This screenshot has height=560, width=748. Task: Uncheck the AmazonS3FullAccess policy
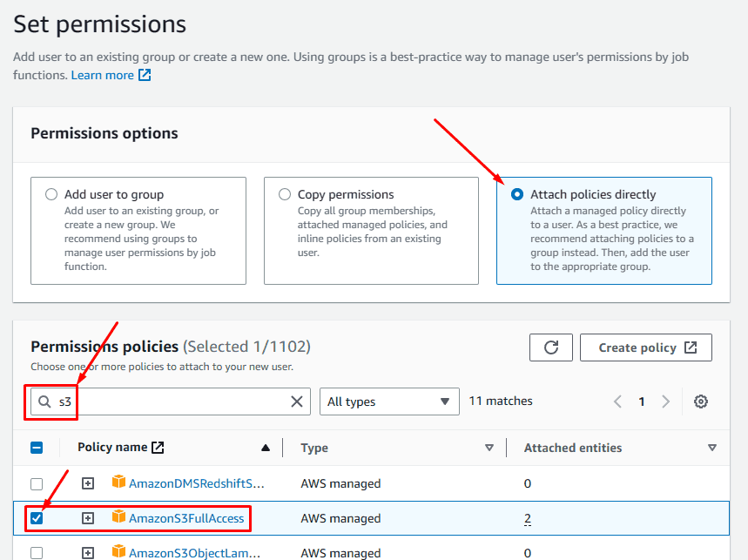click(36, 517)
